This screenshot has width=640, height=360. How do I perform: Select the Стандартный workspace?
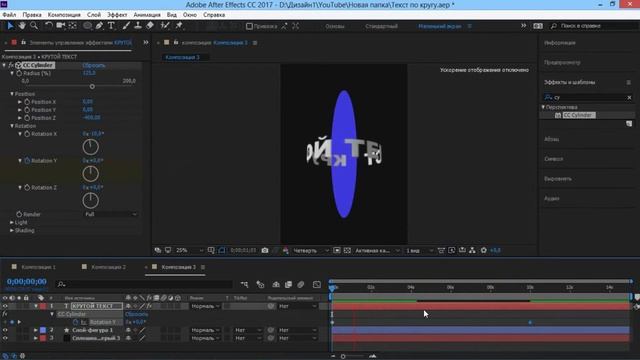tap(381, 26)
